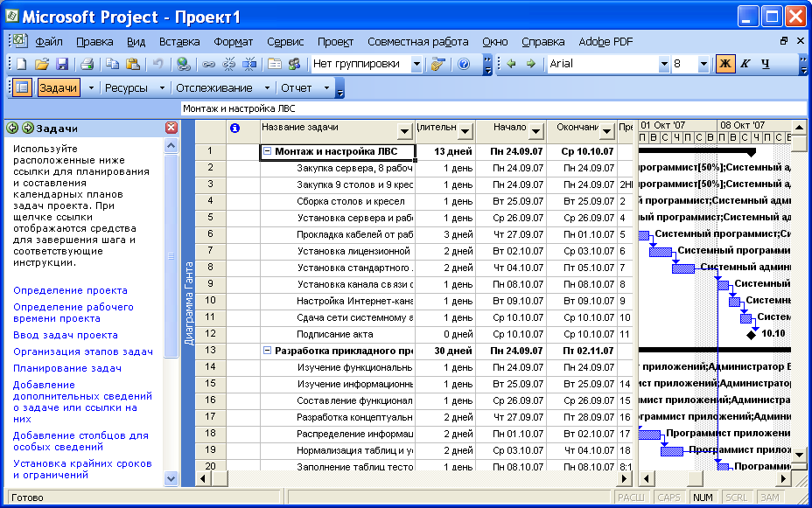Click green left arrow outdent icon
812x508 pixels.
[x=512, y=64]
